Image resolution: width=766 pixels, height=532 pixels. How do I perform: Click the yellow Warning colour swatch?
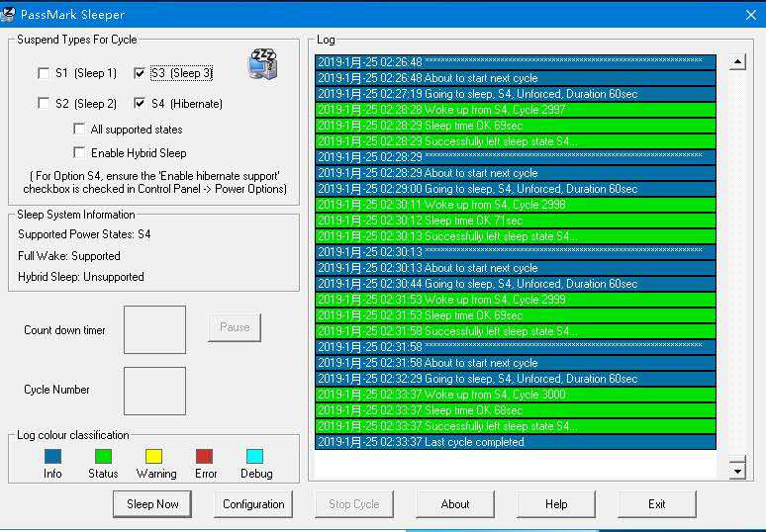[x=153, y=456]
